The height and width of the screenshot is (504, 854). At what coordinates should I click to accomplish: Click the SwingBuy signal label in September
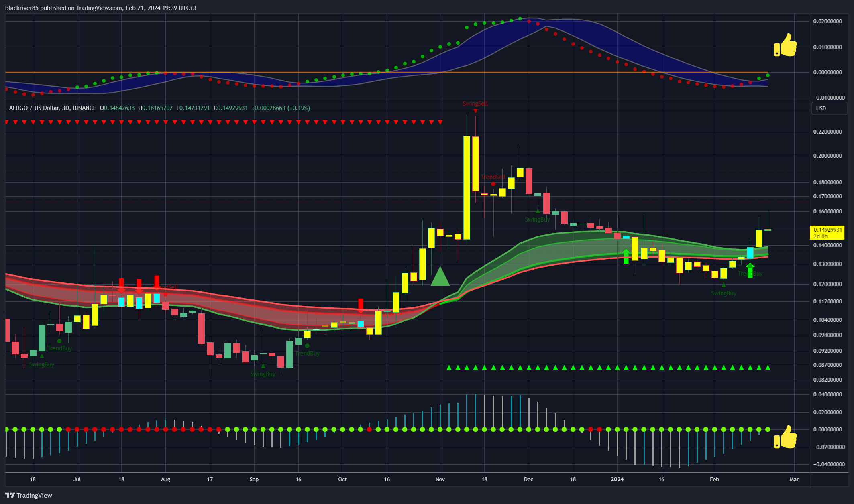pyautogui.click(x=263, y=374)
